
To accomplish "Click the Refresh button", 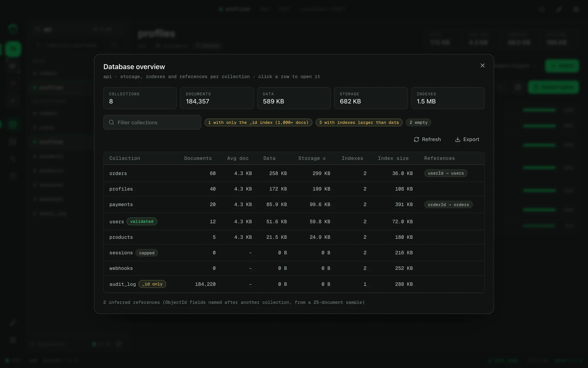I will [427, 139].
